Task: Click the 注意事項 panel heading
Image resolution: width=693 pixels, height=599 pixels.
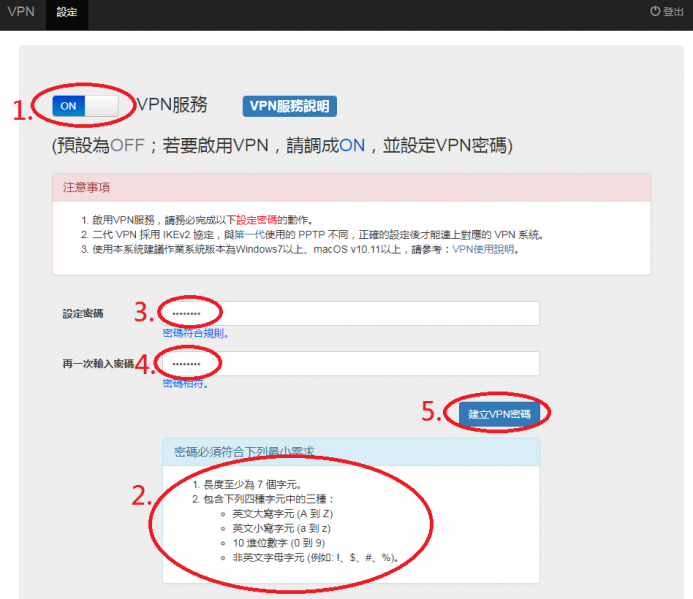Action: tap(86, 187)
